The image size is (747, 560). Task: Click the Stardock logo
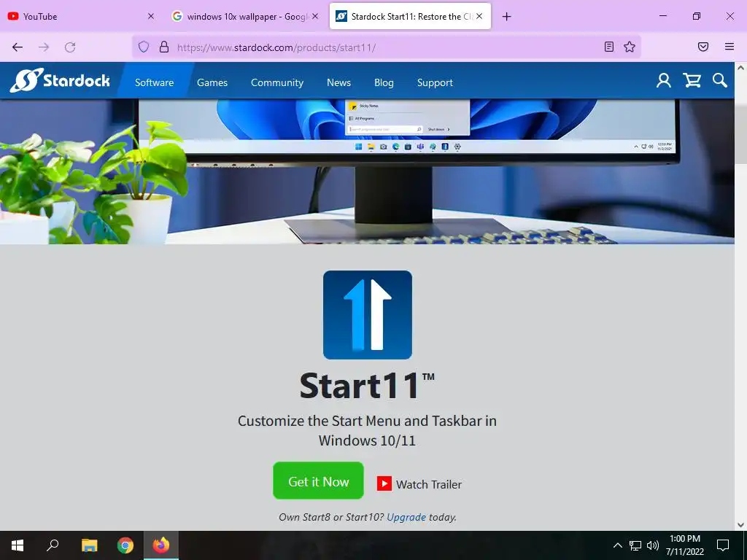pyautogui.click(x=60, y=80)
